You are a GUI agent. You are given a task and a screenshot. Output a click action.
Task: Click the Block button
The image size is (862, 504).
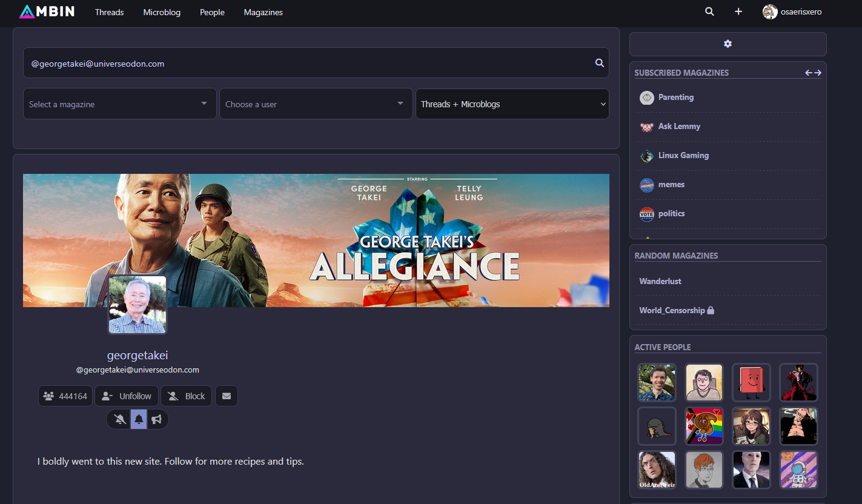coord(187,396)
